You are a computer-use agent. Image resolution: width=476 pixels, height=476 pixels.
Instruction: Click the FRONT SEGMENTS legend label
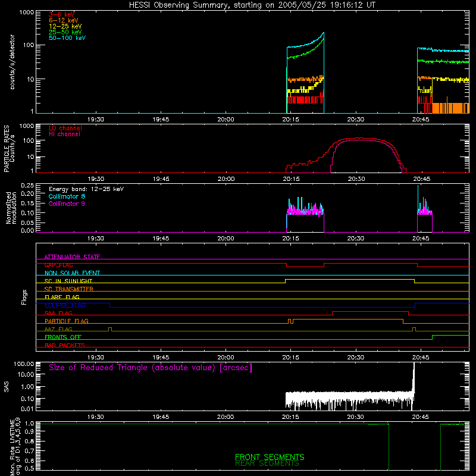(x=270, y=457)
